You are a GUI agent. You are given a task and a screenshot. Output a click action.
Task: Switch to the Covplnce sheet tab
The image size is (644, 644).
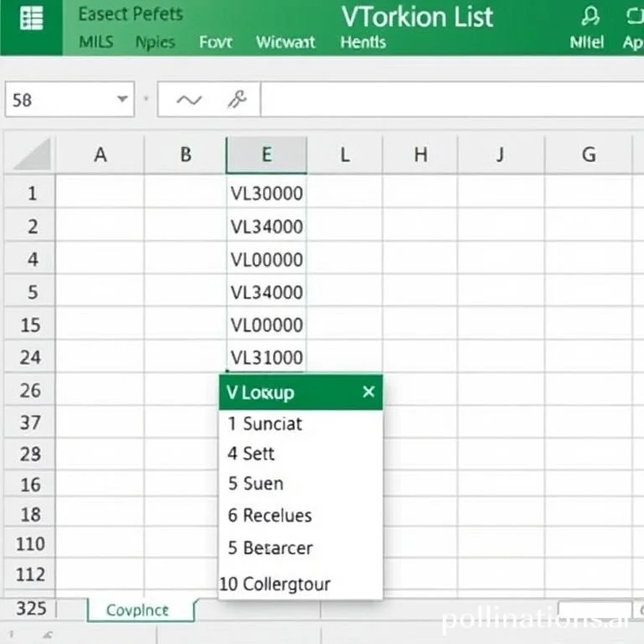[x=140, y=610]
